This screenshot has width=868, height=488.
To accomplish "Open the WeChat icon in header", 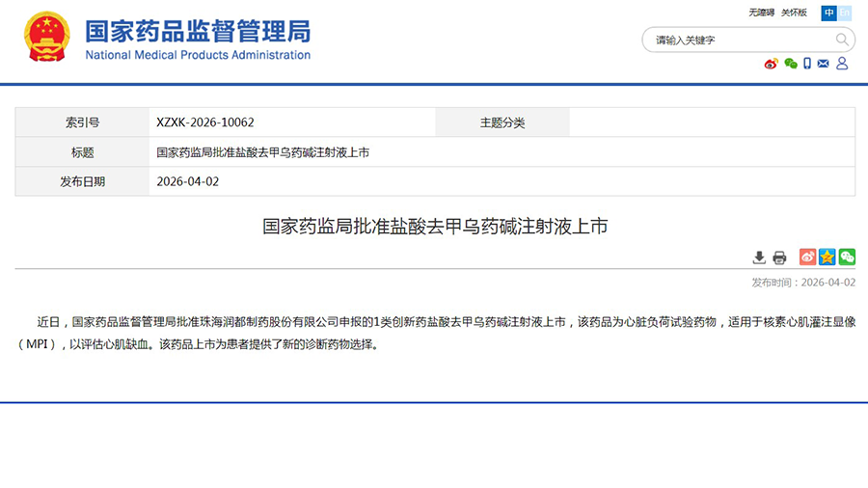I will (x=791, y=64).
